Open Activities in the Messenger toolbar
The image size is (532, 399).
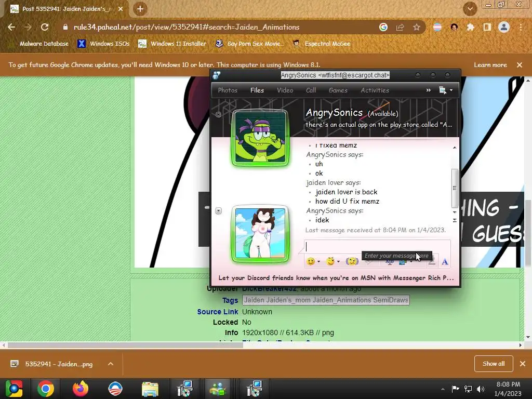[x=375, y=90]
